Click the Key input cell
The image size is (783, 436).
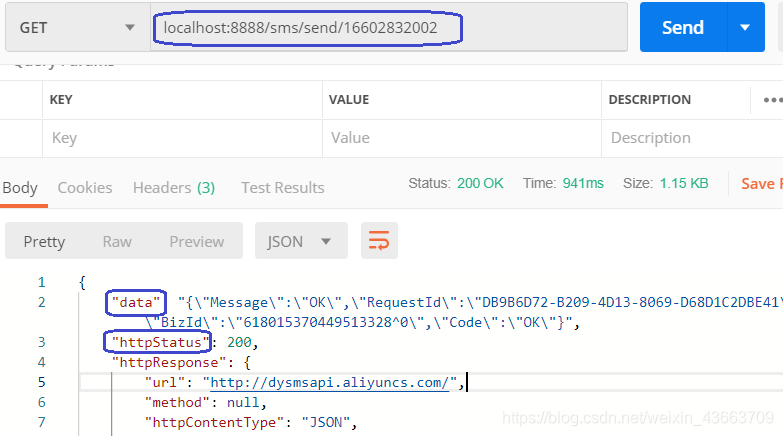coord(182,138)
